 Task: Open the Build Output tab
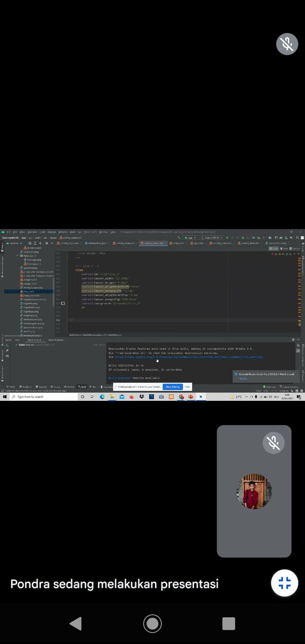pos(34,340)
